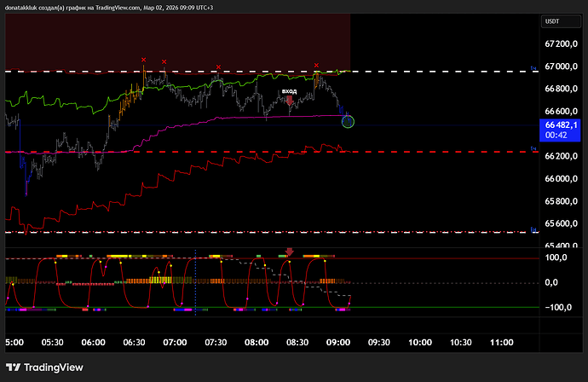Open the USDT currency selector
Image resolution: width=588 pixels, height=382 pixels.
[x=556, y=21]
